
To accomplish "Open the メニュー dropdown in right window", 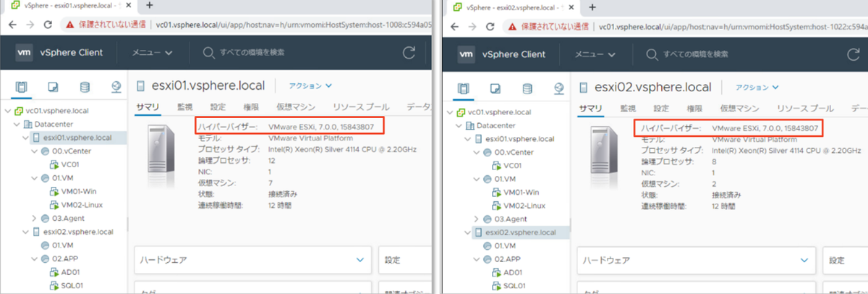I will [595, 54].
